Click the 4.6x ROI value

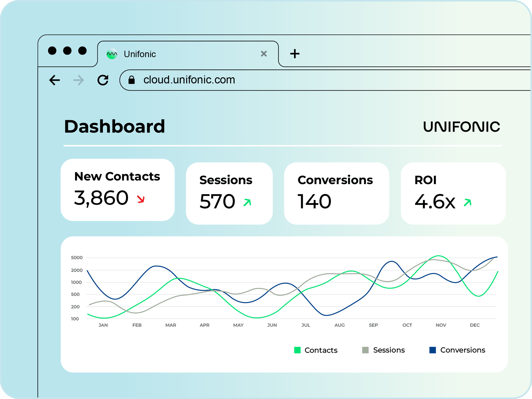[435, 201]
